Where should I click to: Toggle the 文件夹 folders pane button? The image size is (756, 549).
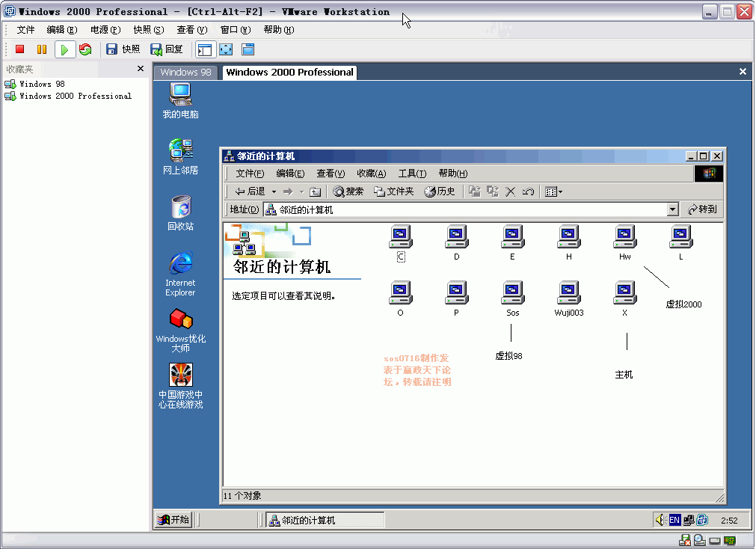click(394, 191)
